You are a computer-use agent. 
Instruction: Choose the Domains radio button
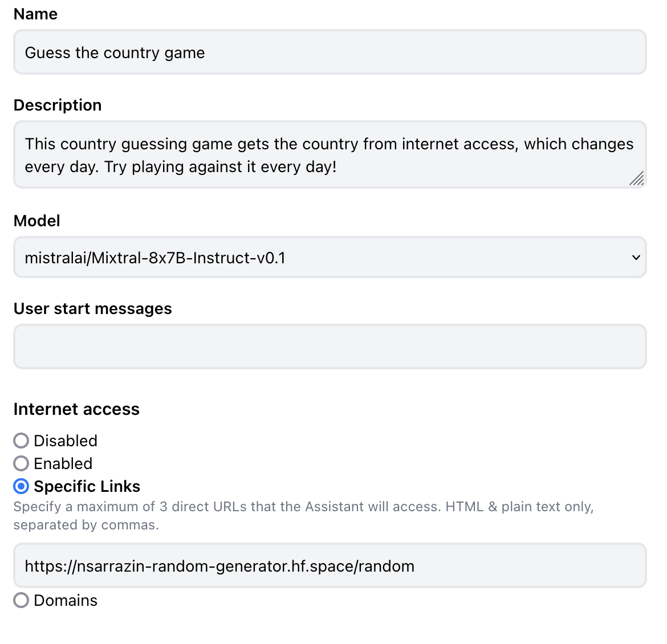21,600
